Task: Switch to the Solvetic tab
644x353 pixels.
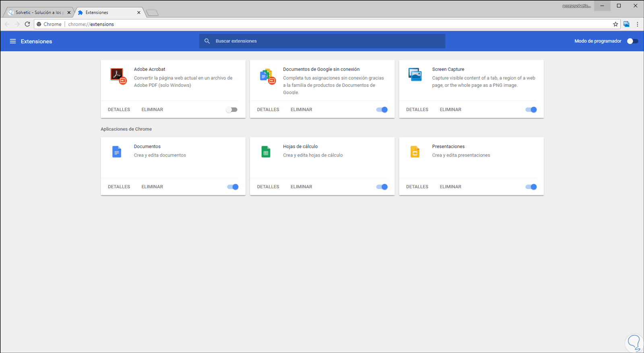Action: pos(39,12)
